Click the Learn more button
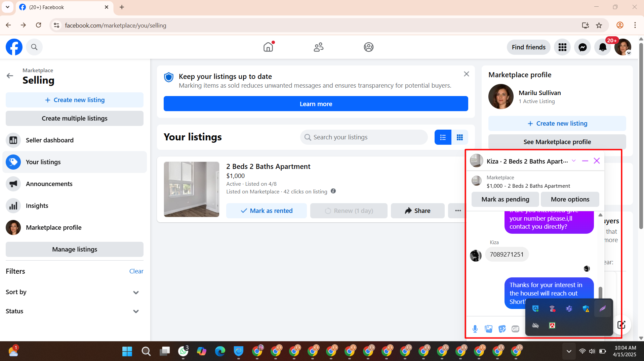 316,104
